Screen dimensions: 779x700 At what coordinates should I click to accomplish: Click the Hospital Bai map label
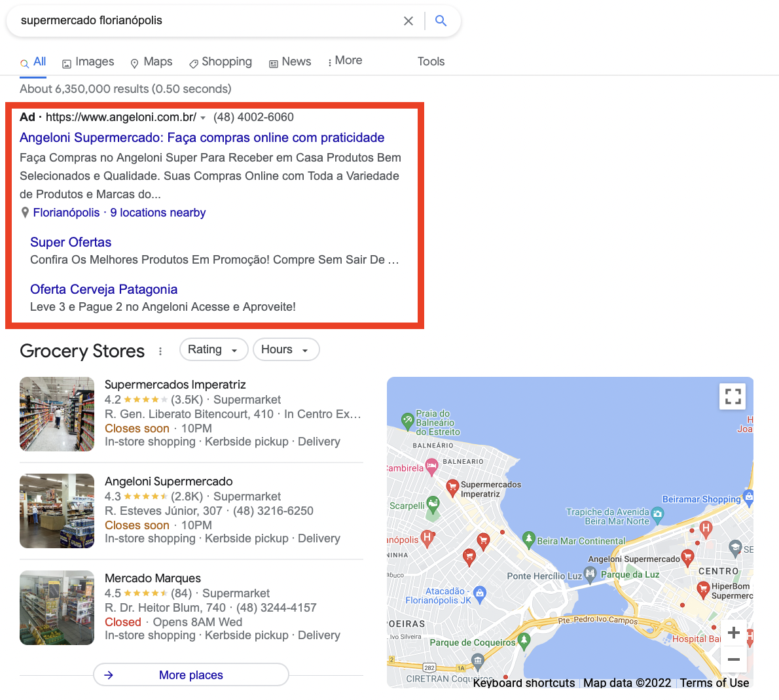pyautogui.click(x=696, y=639)
